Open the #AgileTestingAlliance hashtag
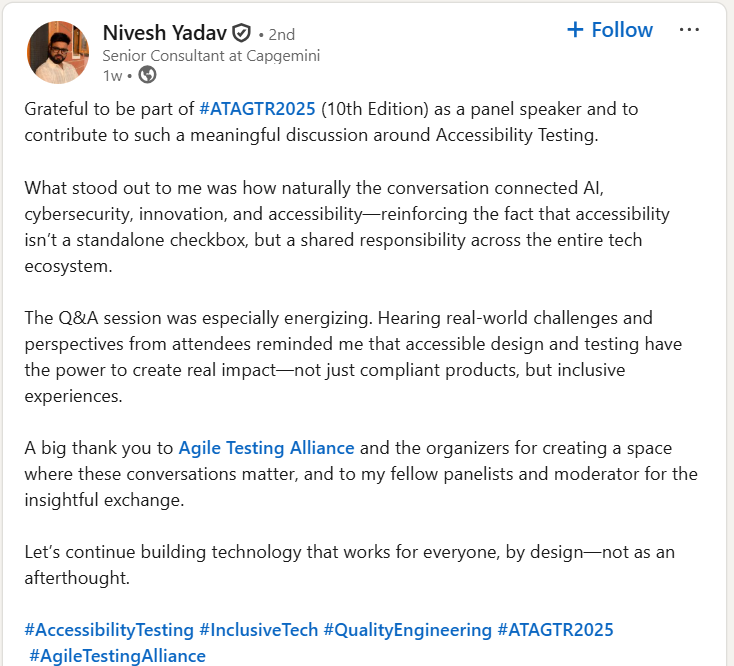The height and width of the screenshot is (666, 734). click(x=117, y=656)
